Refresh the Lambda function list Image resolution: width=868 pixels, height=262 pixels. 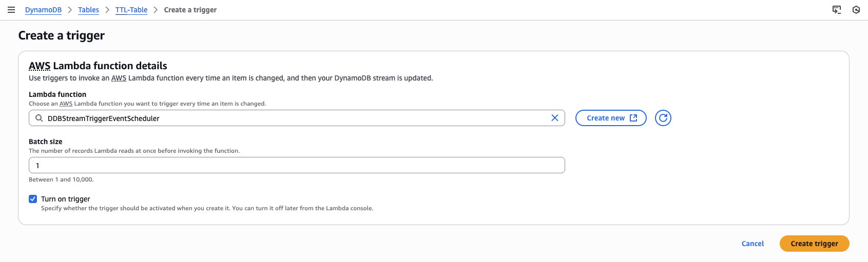pos(663,118)
